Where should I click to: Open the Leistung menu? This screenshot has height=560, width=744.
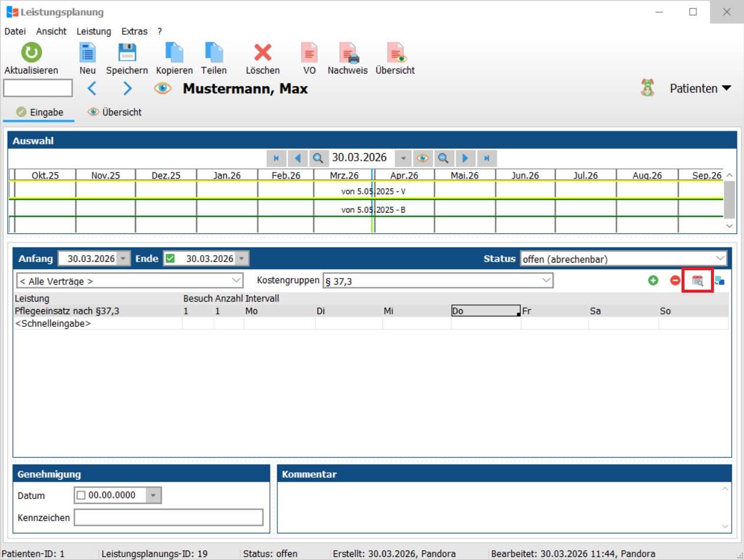94,31
